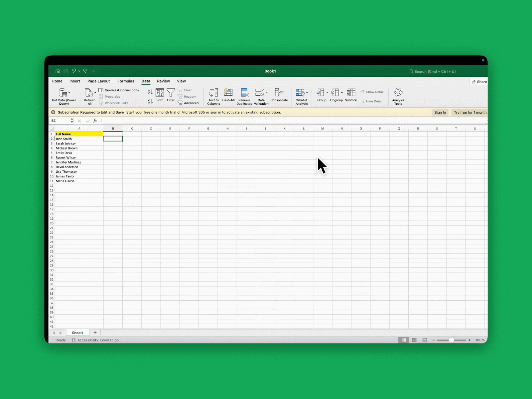Click the Sort A to Z icon
532x399 pixels.
tap(150, 92)
